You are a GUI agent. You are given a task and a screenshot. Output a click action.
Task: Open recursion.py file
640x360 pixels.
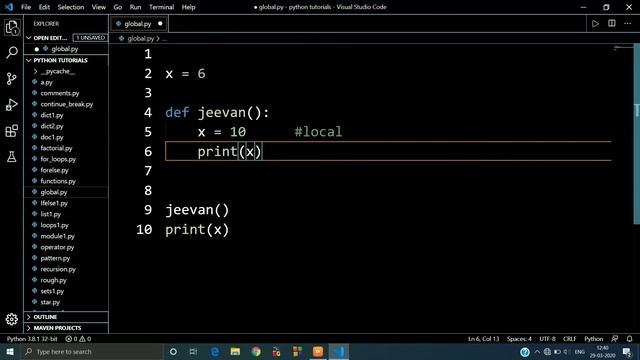[x=58, y=269]
